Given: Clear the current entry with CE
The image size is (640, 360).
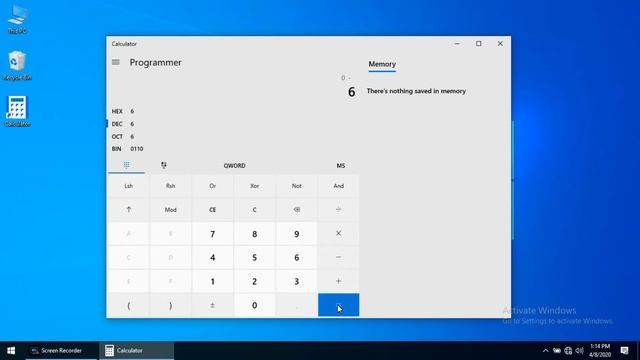Looking at the screenshot, I should [x=213, y=210].
